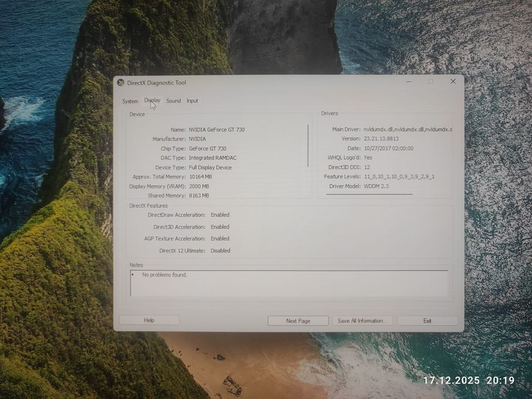Viewport: 532px width, 399px height.
Task: Click the WHQL Logo'd value Yes
Action: click(368, 157)
